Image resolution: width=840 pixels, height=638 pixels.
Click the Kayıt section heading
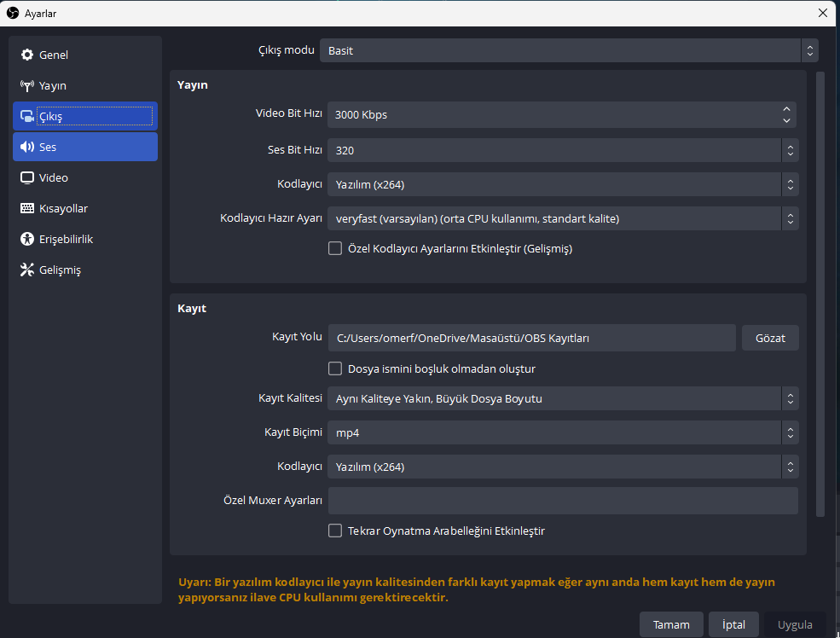click(192, 309)
